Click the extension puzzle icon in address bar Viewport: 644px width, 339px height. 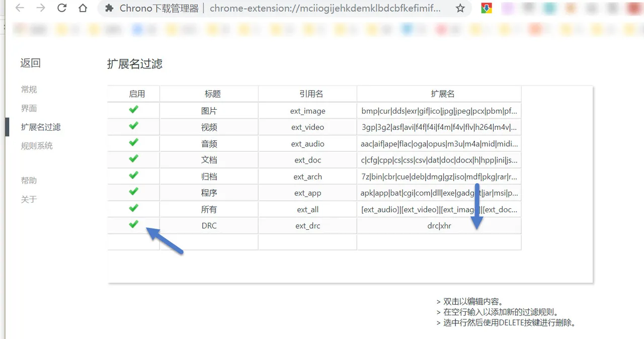point(109,9)
